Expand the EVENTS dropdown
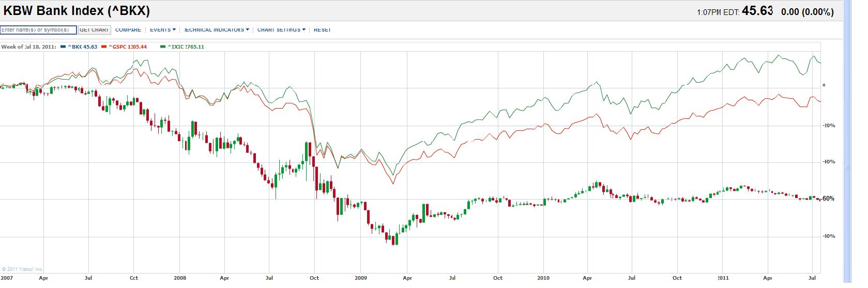The width and height of the screenshot is (868, 288). (x=162, y=30)
